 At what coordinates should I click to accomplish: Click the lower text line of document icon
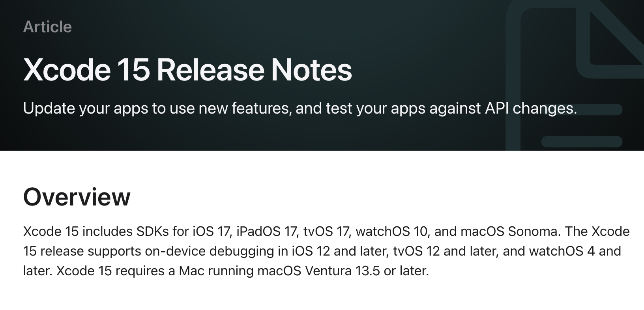click(582, 142)
